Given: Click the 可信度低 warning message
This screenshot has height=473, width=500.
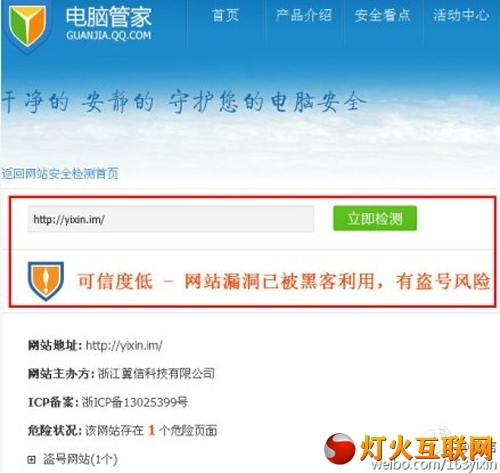Looking at the screenshot, I should [x=284, y=281].
